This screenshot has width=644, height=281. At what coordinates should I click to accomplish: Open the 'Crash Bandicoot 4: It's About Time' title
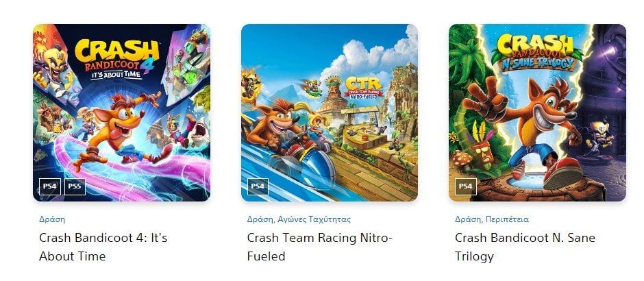[x=103, y=247]
